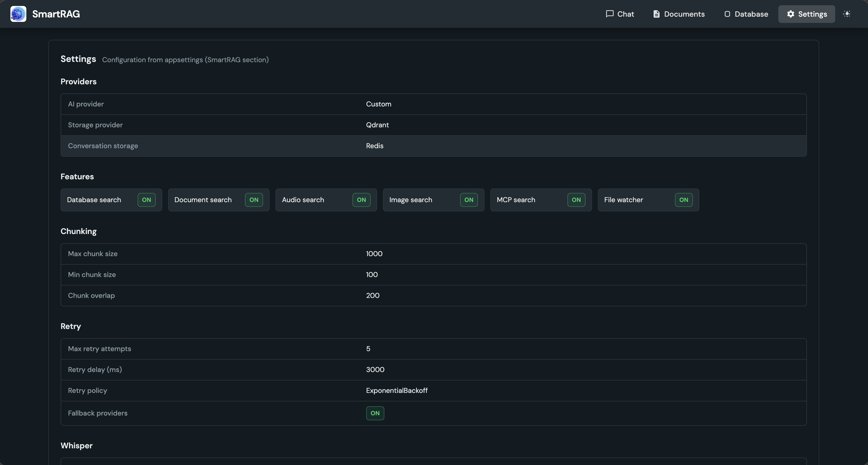The height and width of the screenshot is (465, 868).
Task: Click the ExponentialBackoff retry policy value
Action: coord(397,391)
